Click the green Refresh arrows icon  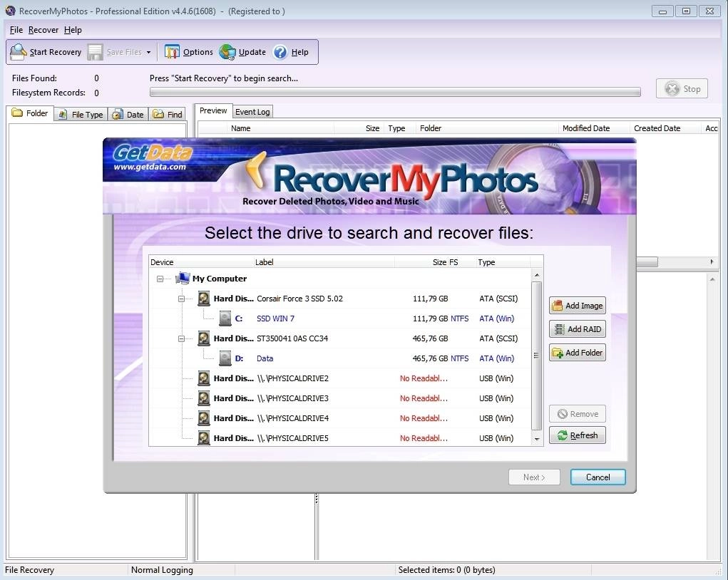pos(563,435)
